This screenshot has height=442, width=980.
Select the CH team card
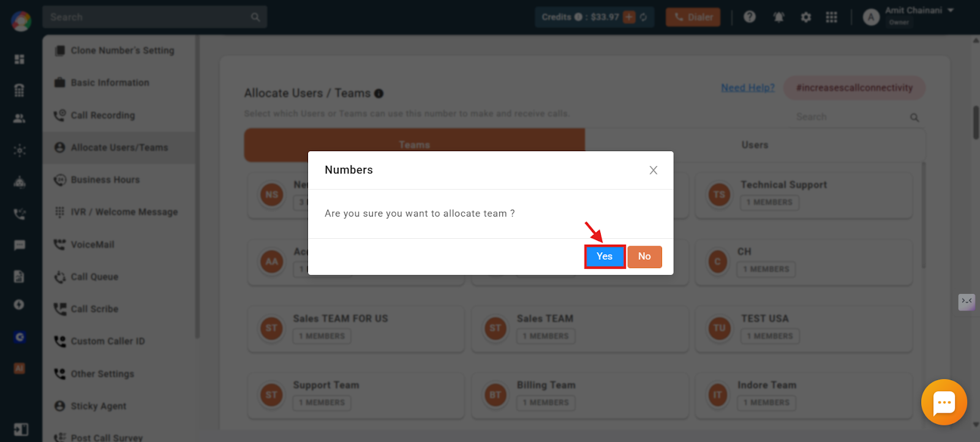804,262
